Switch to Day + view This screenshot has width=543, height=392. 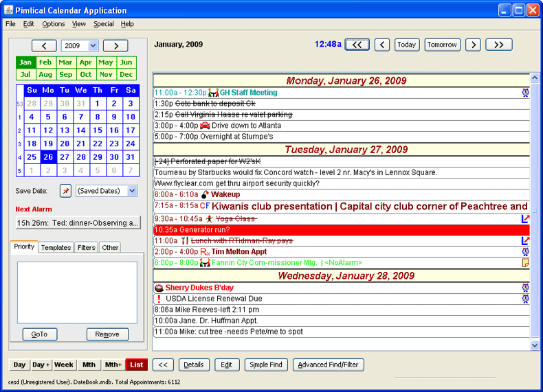tap(41, 365)
